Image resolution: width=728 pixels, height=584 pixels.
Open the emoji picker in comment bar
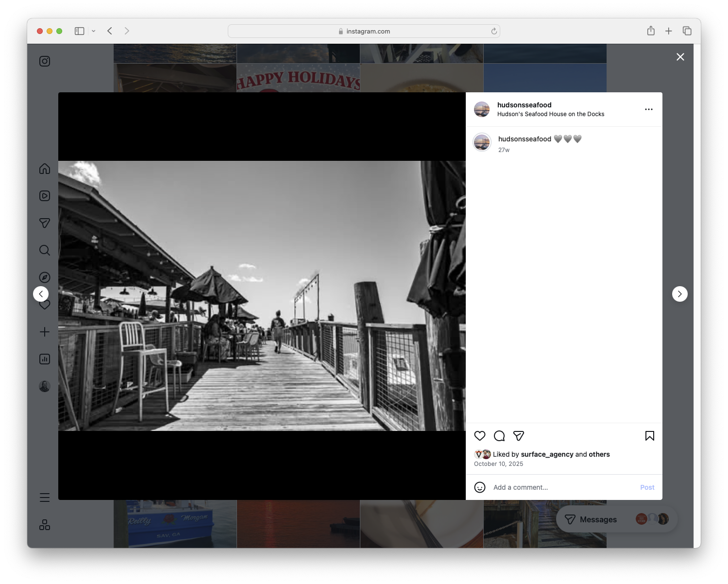coord(480,487)
